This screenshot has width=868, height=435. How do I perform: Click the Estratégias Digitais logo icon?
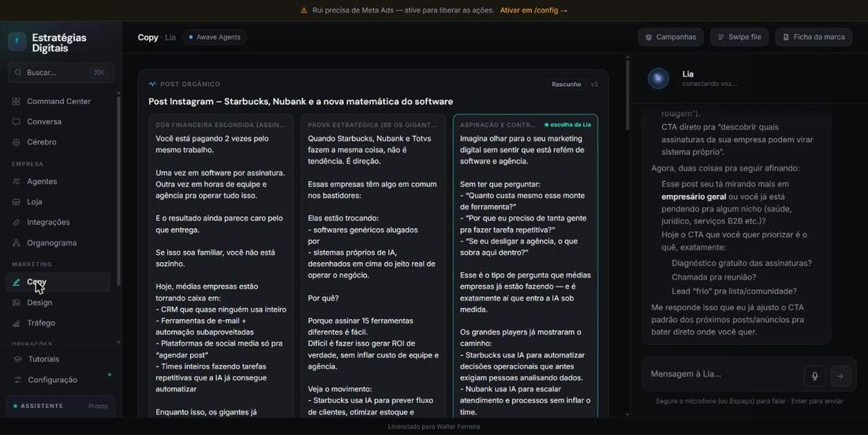(x=17, y=42)
